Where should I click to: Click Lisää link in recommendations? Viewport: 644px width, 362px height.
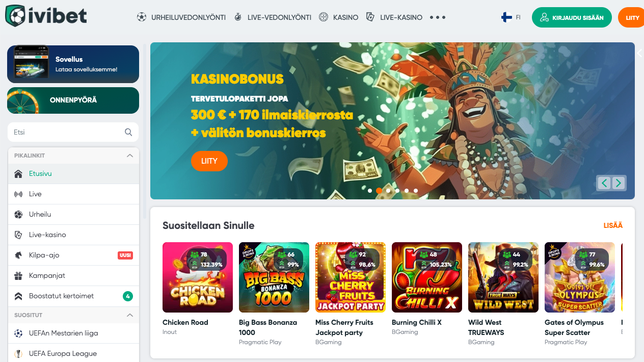coord(613,225)
